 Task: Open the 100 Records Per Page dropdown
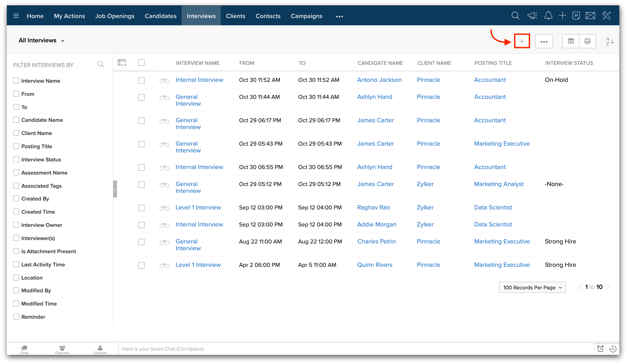click(532, 287)
